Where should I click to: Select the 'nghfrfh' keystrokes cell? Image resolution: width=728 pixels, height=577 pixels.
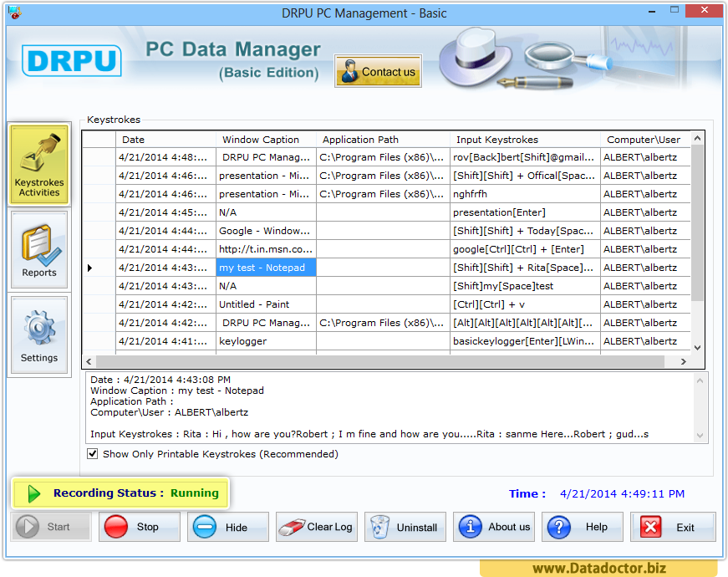(x=525, y=194)
